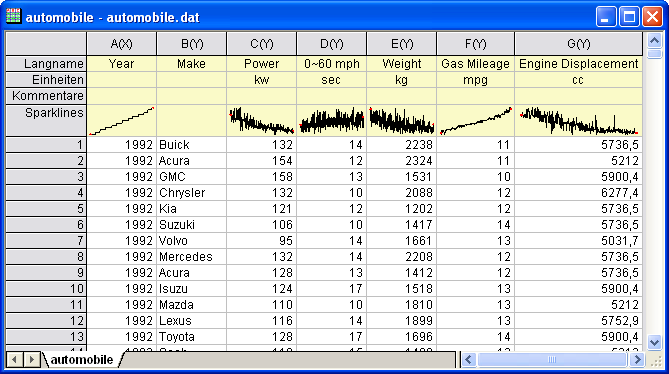Click the Sparklines row label

pyautogui.click(x=46, y=120)
